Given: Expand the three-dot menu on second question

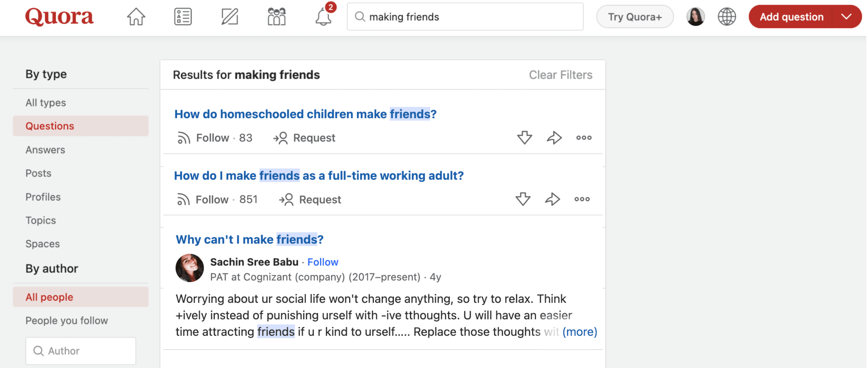Looking at the screenshot, I should click(x=583, y=199).
